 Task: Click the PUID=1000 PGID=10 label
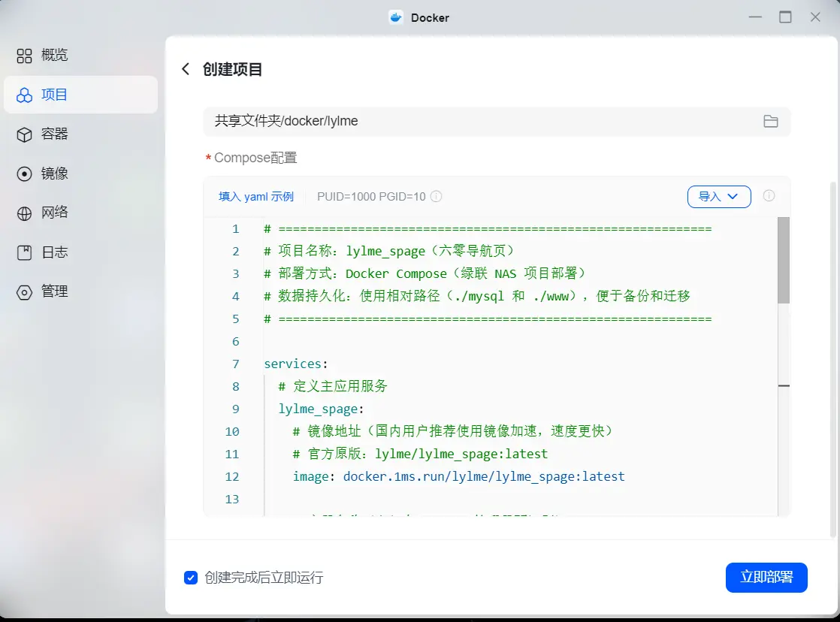pyautogui.click(x=371, y=197)
